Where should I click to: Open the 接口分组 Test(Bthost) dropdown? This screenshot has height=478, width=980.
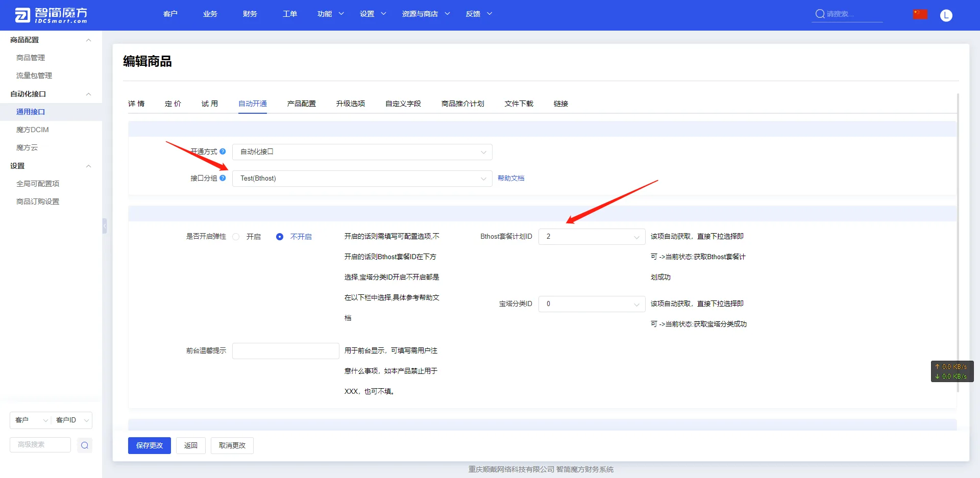point(362,179)
